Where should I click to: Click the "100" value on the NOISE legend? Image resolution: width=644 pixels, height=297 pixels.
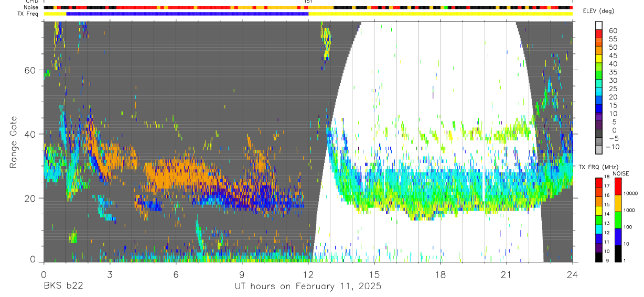pyautogui.click(x=628, y=227)
